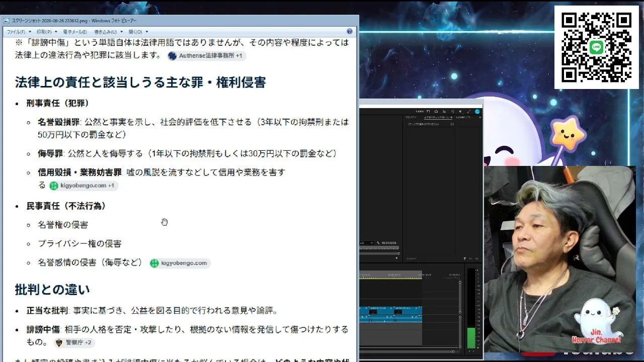
Task: Click the 名誉毀損罪 bold term
Action: pos(59,122)
